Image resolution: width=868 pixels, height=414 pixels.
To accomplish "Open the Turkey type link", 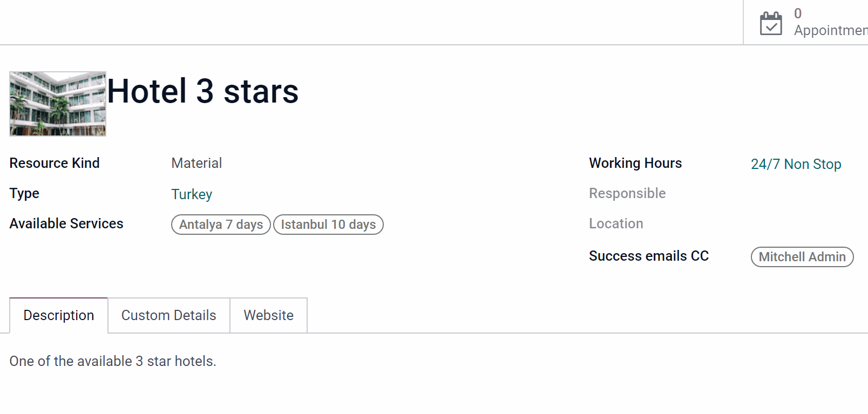I will tap(192, 194).
